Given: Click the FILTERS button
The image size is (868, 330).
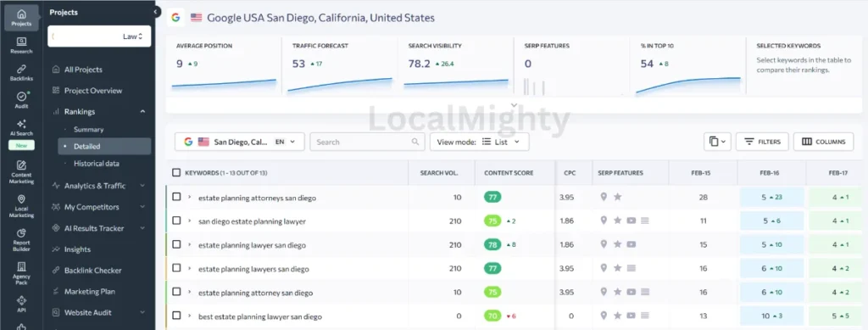Looking at the screenshot, I should coord(762,142).
